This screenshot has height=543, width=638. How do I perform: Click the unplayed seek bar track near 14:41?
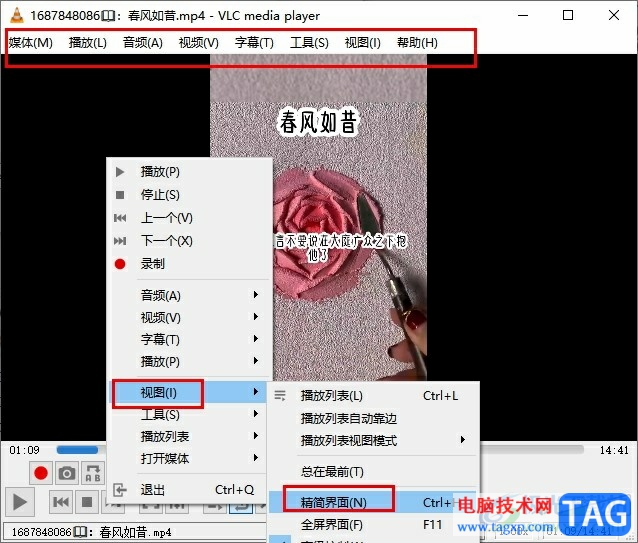pos(531,449)
